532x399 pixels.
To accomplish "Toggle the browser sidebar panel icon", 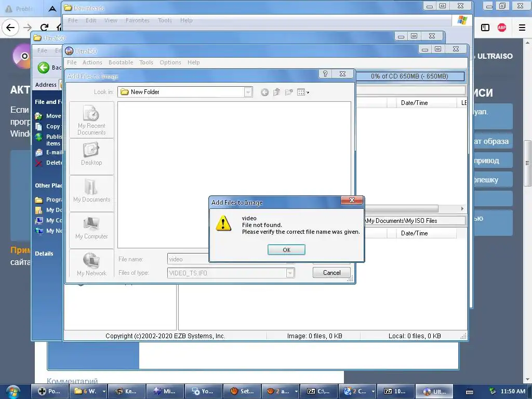I will (x=485, y=28).
